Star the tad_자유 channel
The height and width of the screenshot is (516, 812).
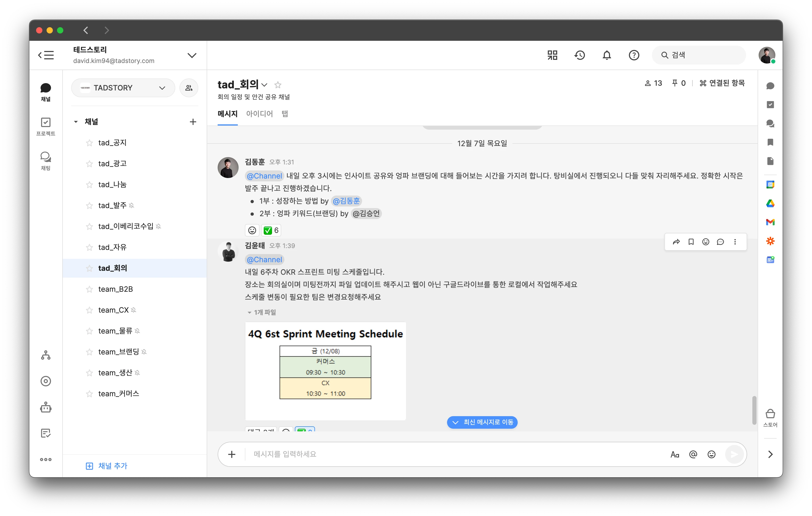[x=89, y=247]
